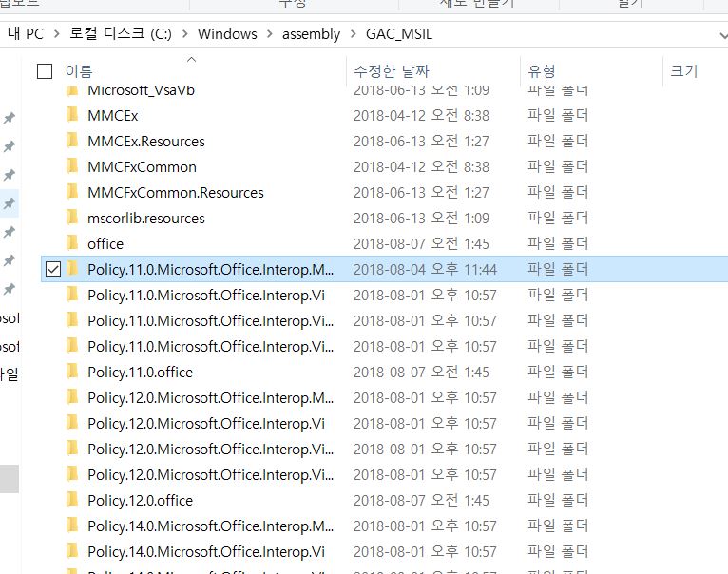728x574 pixels.
Task: Click folder icon of highlighted Policy.11.0 Interop.M row
Action: [x=72, y=269]
